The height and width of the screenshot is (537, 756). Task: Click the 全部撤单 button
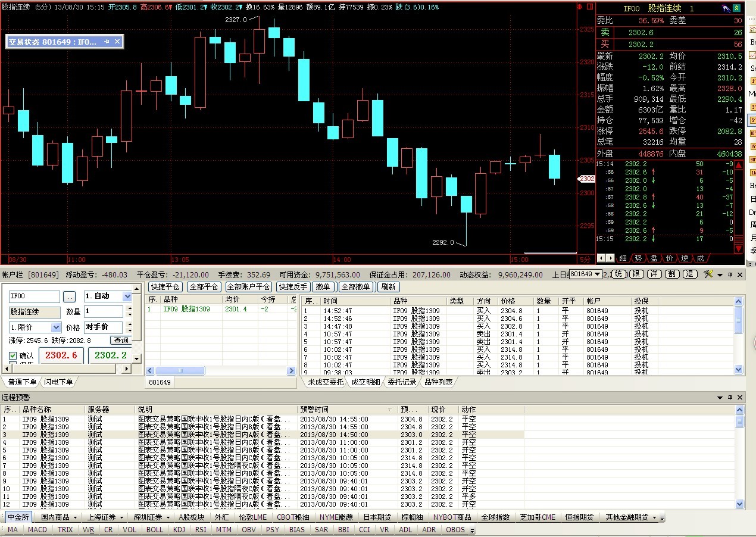pyautogui.click(x=355, y=286)
